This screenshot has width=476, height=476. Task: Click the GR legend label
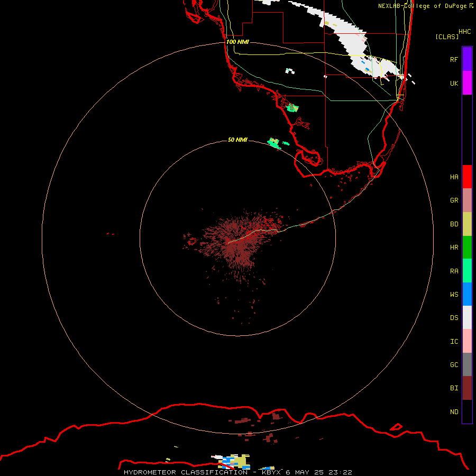coord(454,200)
